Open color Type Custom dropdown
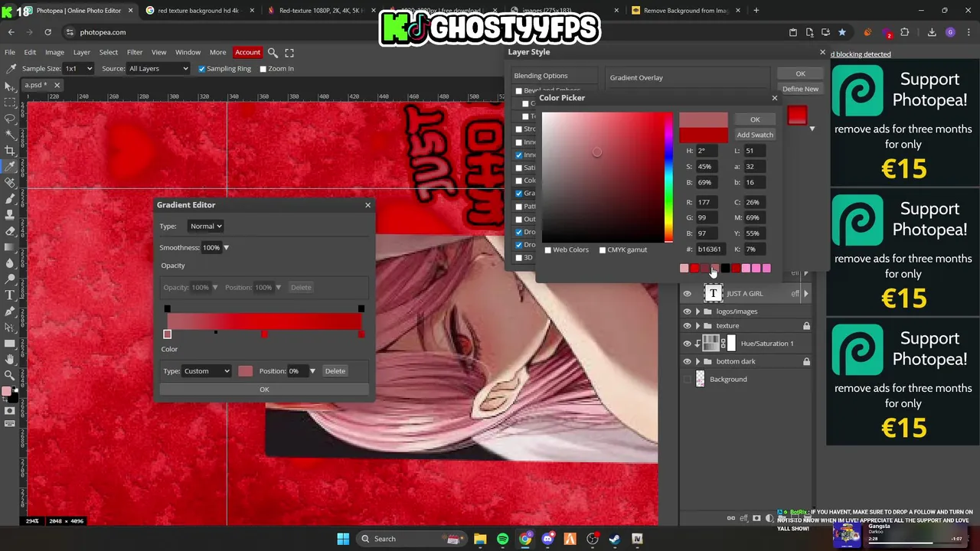980x551 pixels. [207, 371]
